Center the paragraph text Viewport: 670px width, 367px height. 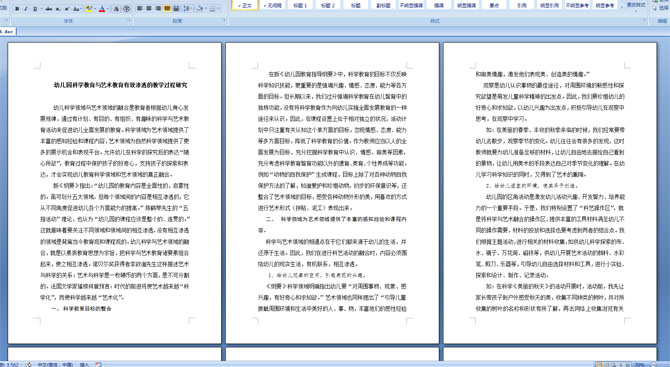coord(149,8)
